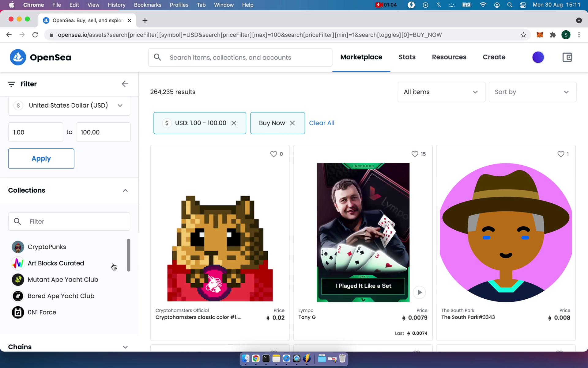
Task: Click the MetaMask fox extension icon
Action: tap(540, 35)
